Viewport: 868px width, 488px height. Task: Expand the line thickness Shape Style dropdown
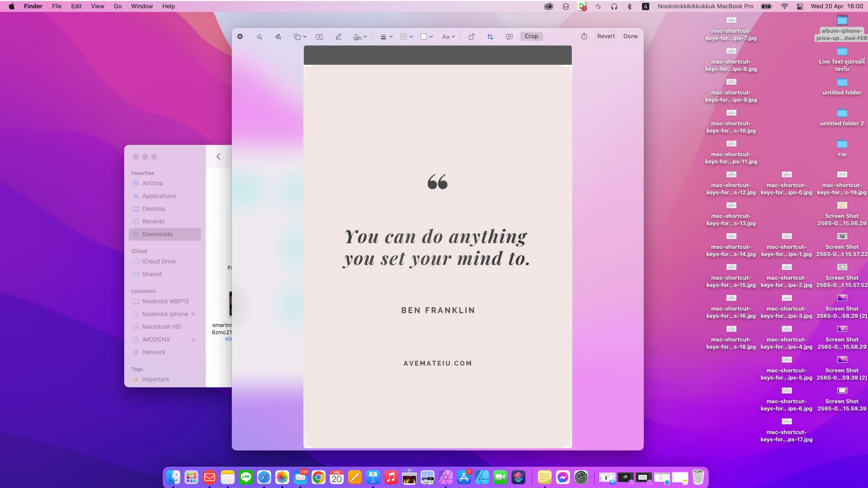(x=386, y=37)
